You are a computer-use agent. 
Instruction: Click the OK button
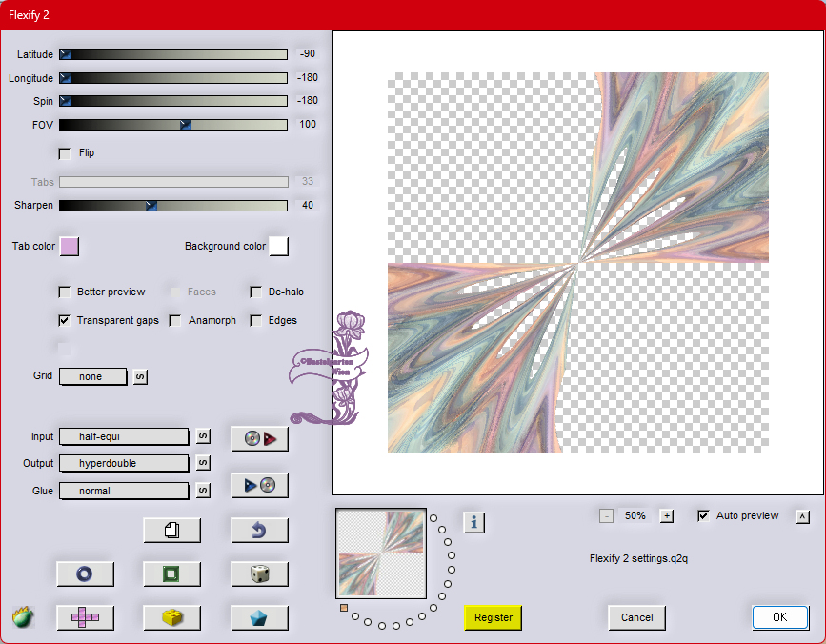(779, 617)
